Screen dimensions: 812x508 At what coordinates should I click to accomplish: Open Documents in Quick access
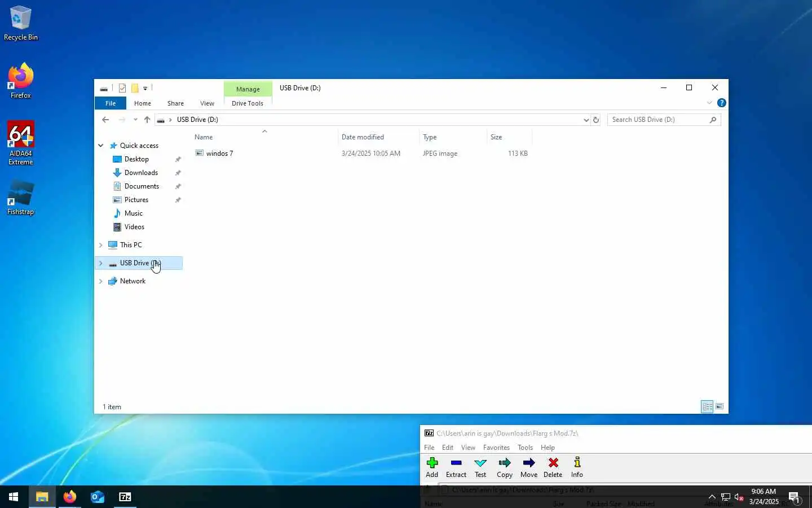(142, 186)
